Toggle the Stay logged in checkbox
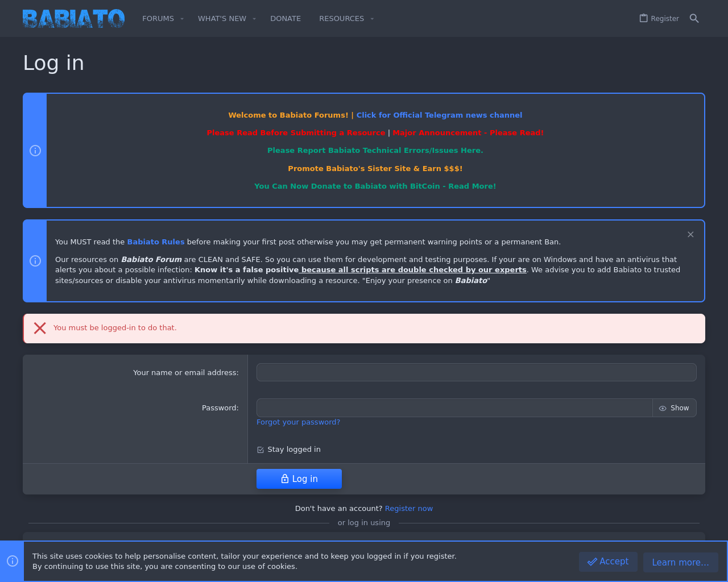Image resolution: width=728 pixels, height=582 pixels. tap(260, 450)
